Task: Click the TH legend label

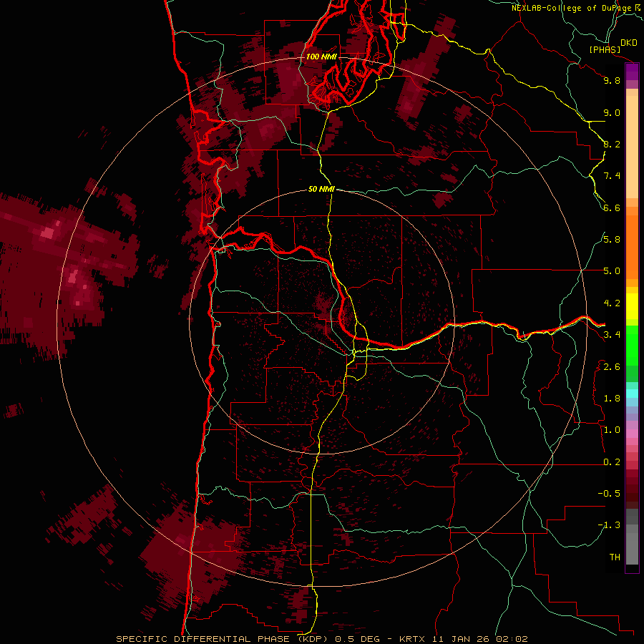Action: [615, 557]
